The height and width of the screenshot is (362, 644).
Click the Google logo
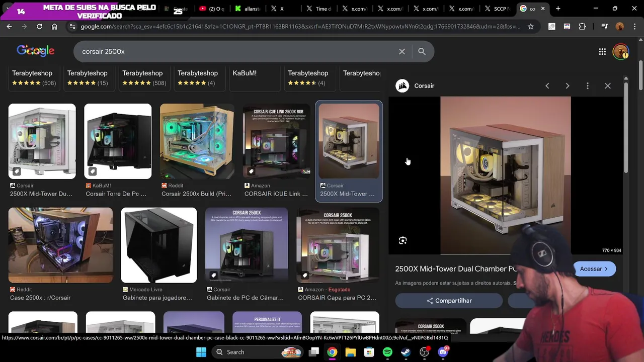tap(35, 51)
